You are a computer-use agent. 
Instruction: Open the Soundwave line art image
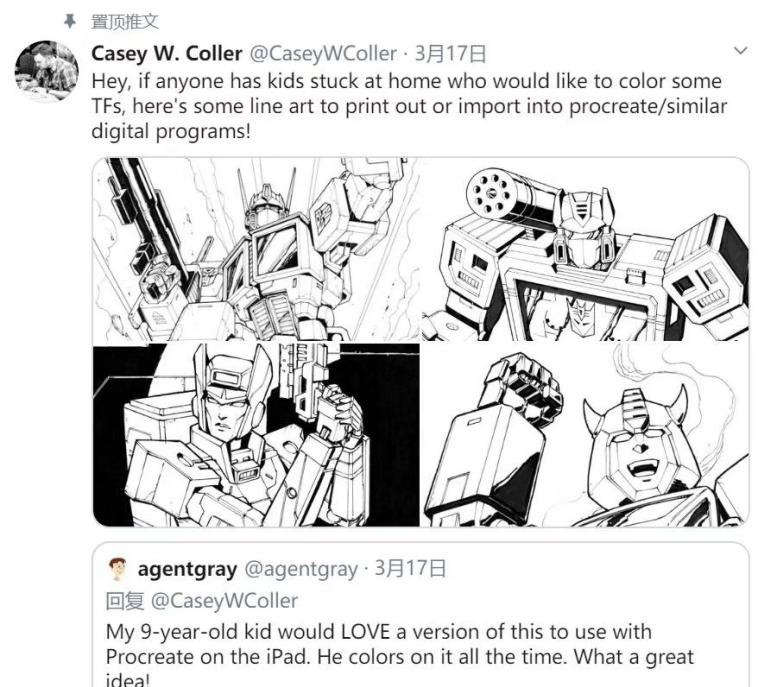tap(585, 249)
